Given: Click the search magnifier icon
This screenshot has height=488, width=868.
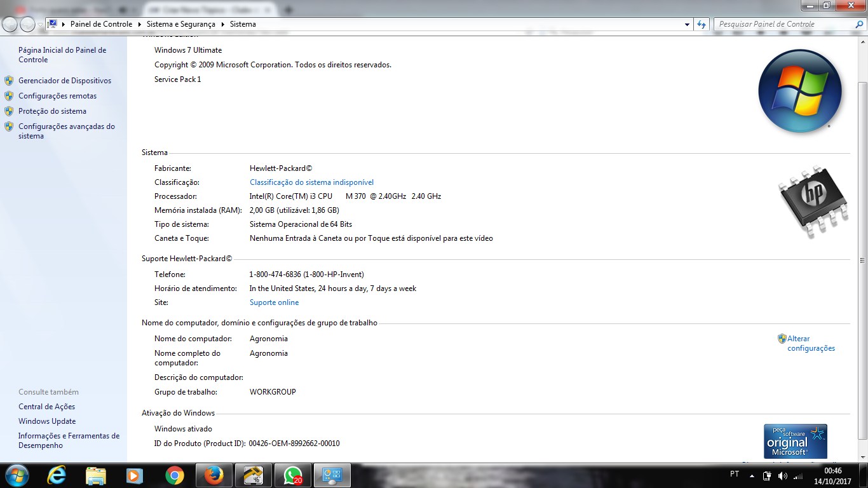Looking at the screenshot, I should (x=860, y=24).
